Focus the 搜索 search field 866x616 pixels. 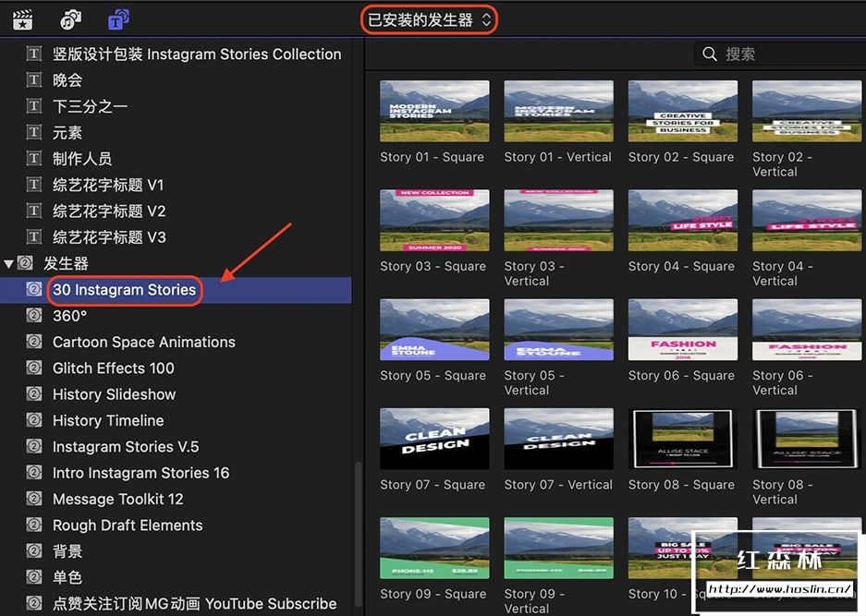[x=780, y=54]
